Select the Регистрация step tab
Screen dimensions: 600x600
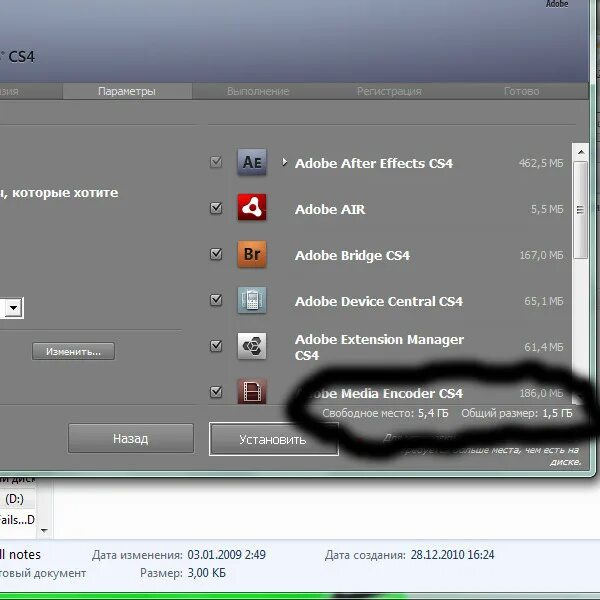click(389, 91)
